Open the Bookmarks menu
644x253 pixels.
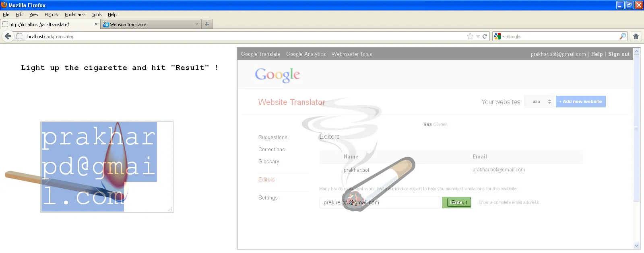[x=75, y=14]
